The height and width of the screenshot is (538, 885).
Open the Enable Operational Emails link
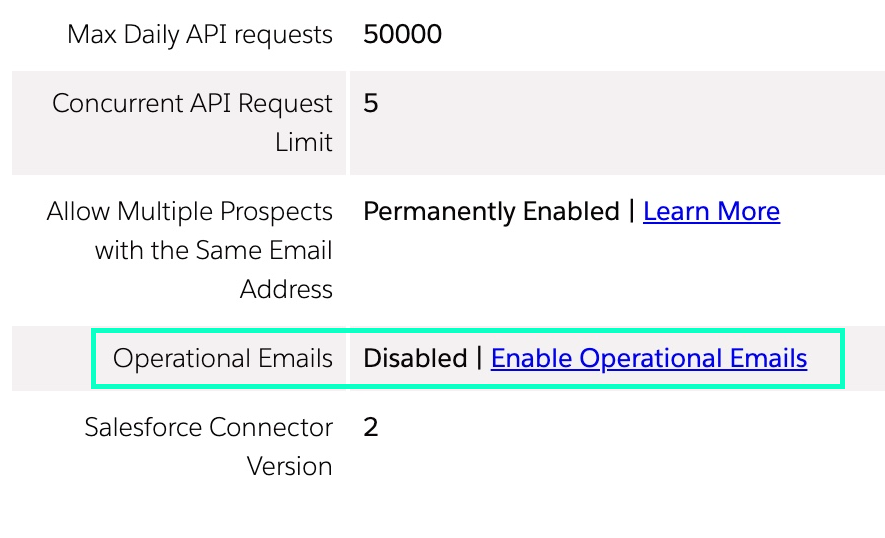649,358
